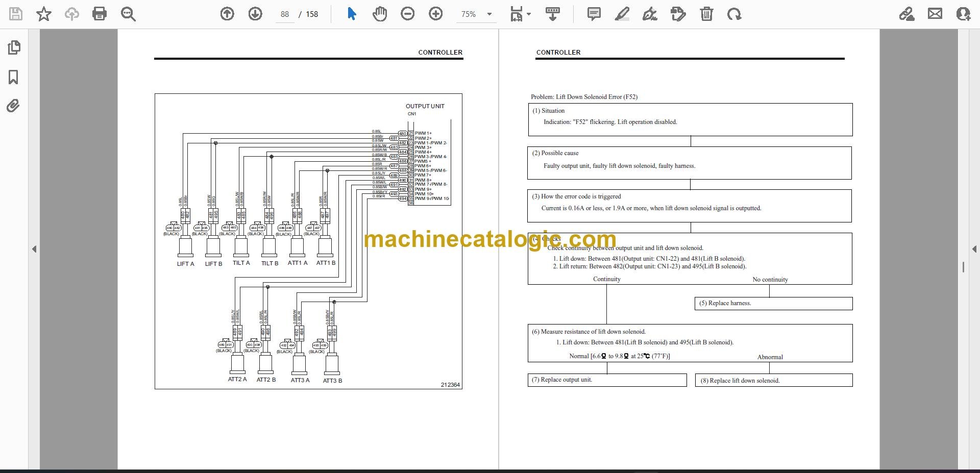Screen dimensions: 980x473
Task: Click the '(7) Replace output unit.' text
Action: point(562,380)
